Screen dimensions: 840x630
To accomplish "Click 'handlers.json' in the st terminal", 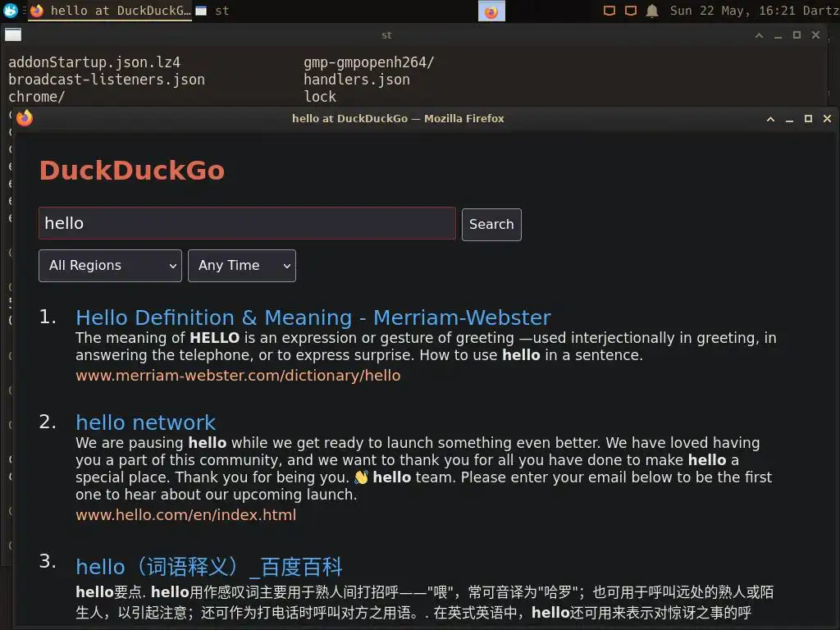I will tap(357, 80).
